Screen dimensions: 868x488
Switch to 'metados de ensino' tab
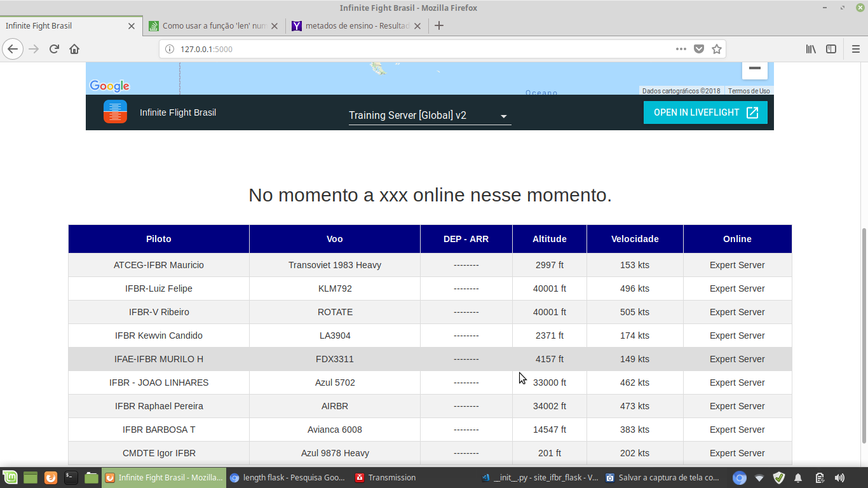357,26
